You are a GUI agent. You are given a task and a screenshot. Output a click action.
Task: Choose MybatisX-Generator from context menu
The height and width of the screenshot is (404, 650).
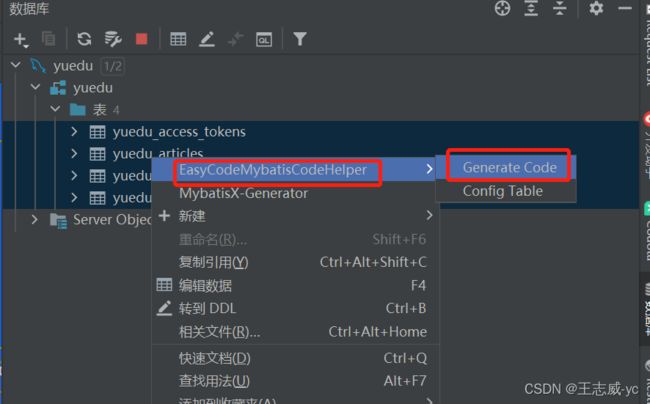pyautogui.click(x=294, y=193)
